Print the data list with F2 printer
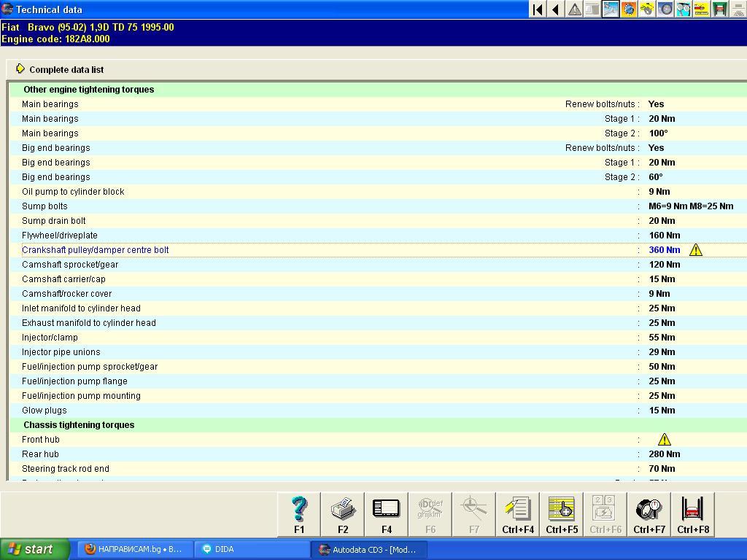Viewport: 747px width, 560px height. point(343,514)
